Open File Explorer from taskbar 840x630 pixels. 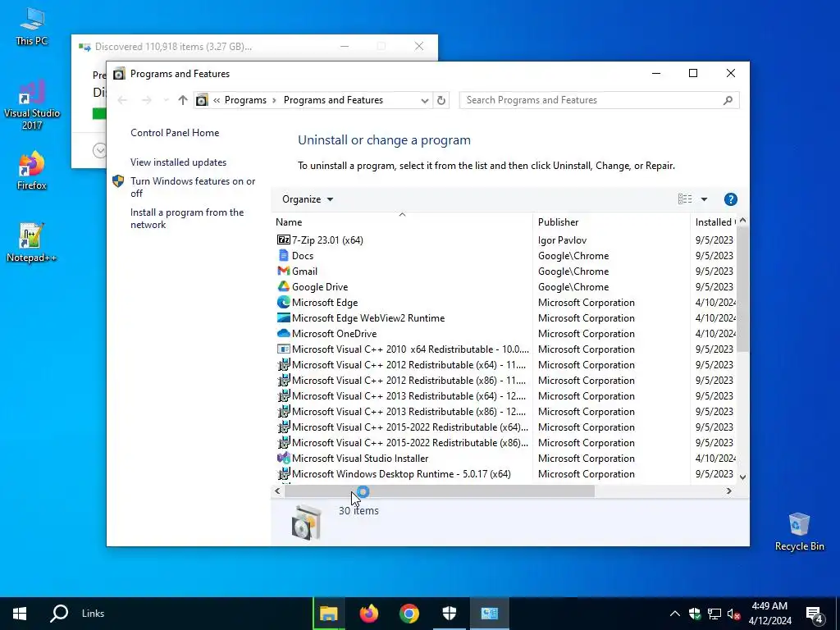(x=328, y=614)
